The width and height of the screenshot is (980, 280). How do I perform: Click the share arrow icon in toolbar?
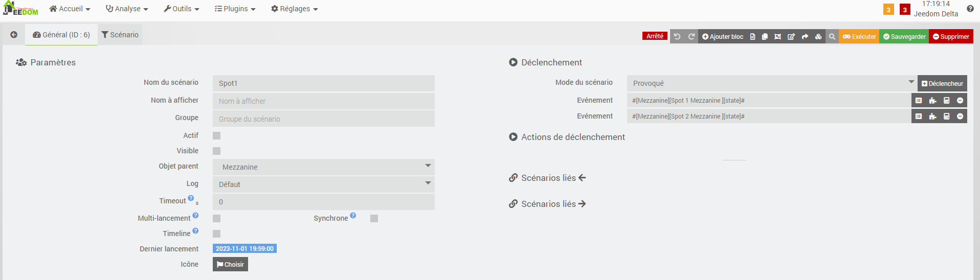click(805, 36)
